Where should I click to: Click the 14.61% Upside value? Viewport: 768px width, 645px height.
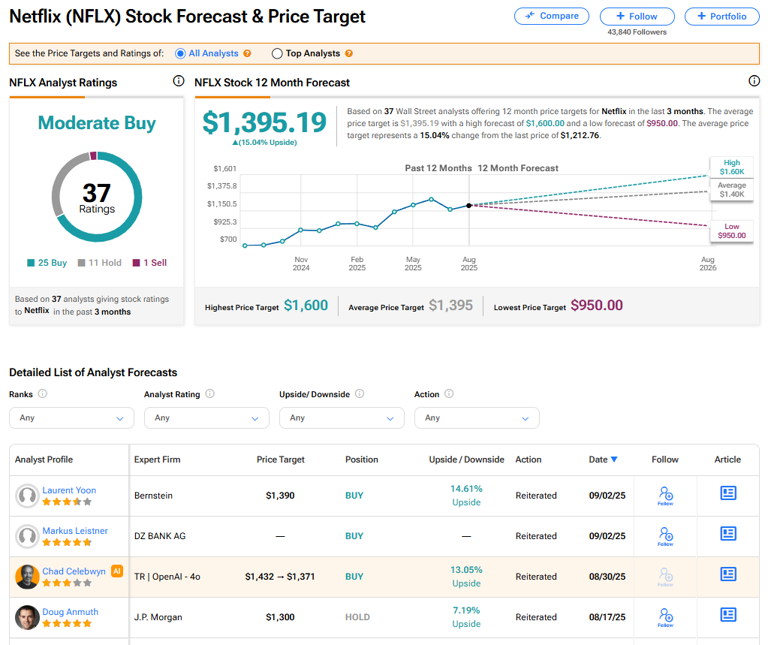[466, 496]
